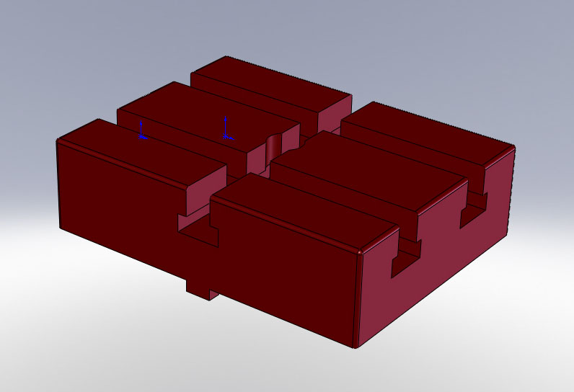Click the rounded vertical front corner edge
This screenshot has height=392, width=574.
pos(357,295)
